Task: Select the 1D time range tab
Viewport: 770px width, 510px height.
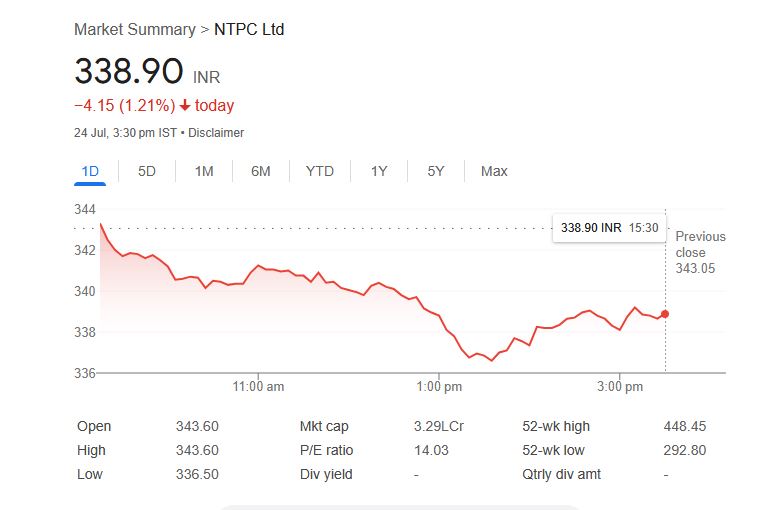Action: pos(90,171)
